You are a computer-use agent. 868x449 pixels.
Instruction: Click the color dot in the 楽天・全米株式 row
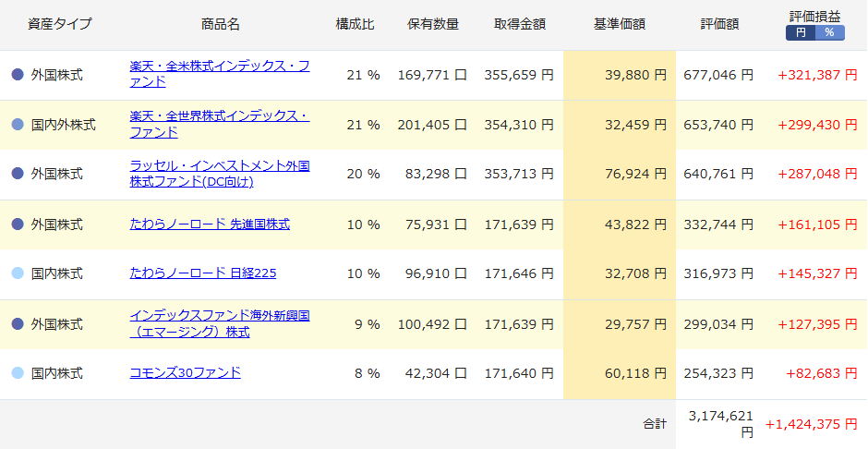pyautogui.click(x=18, y=75)
